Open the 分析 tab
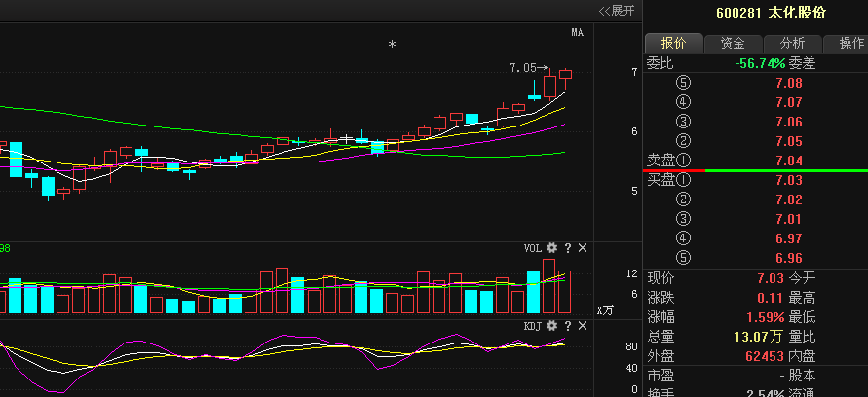Screen dimensions: 868x397 (792, 43)
